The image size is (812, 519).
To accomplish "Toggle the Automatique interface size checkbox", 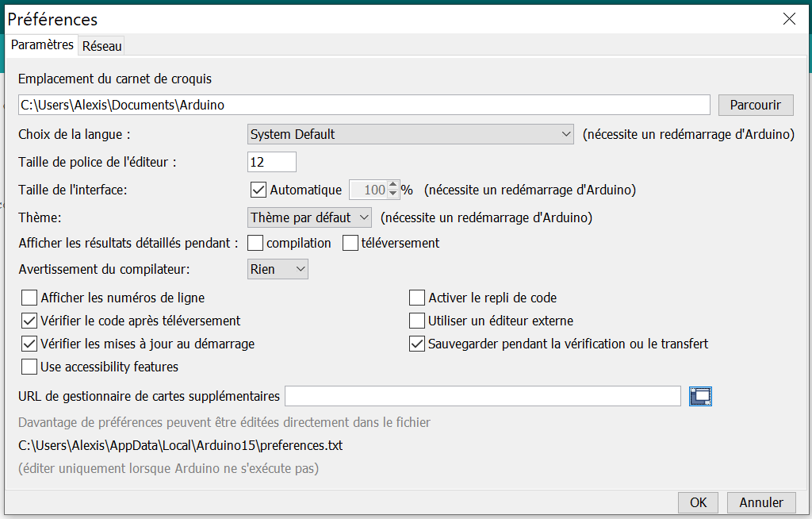I will (258, 190).
